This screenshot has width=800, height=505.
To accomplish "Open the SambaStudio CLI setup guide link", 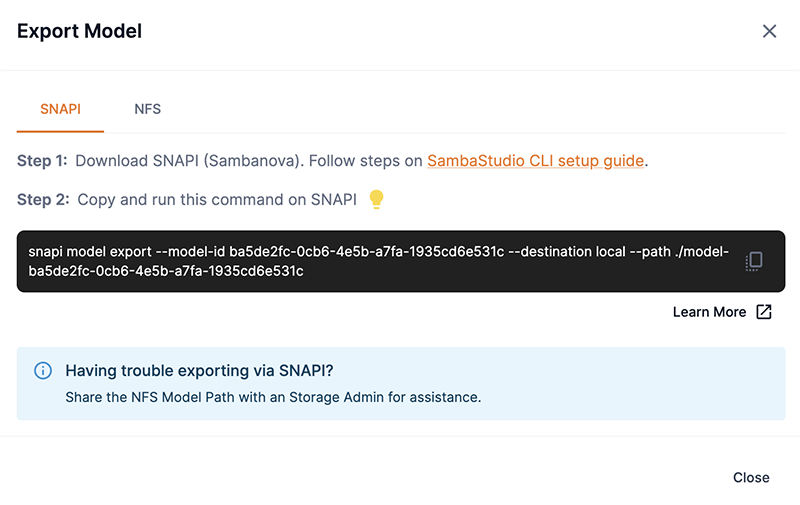I will tap(535, 160).
